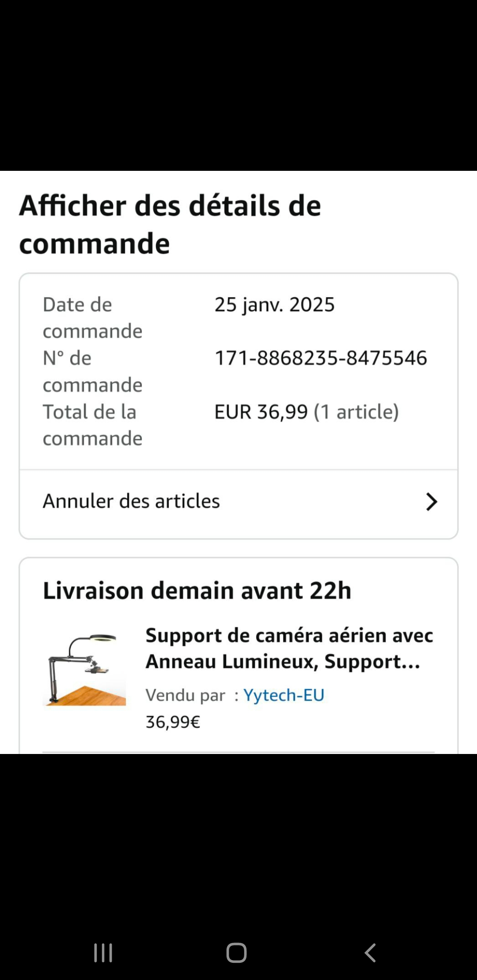Tap the N° de commande label
This screenshot has height=980, width=477.
click(92, 371)
